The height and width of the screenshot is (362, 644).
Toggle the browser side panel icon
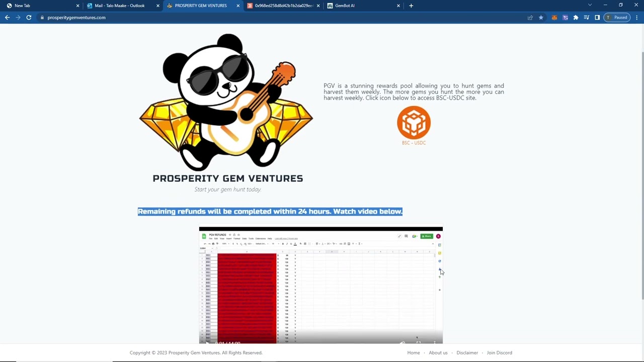tap(597, 18)
